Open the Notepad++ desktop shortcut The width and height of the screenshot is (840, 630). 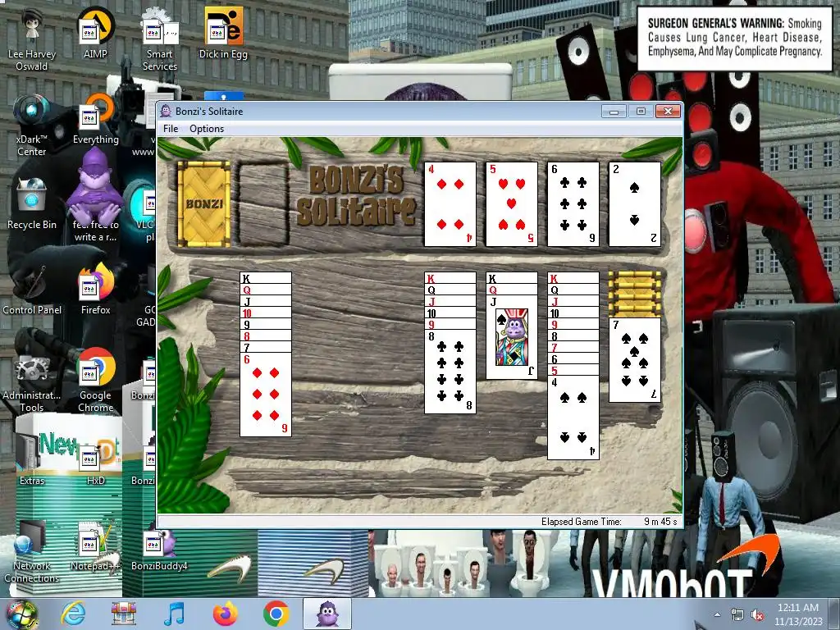coord(95,546)
